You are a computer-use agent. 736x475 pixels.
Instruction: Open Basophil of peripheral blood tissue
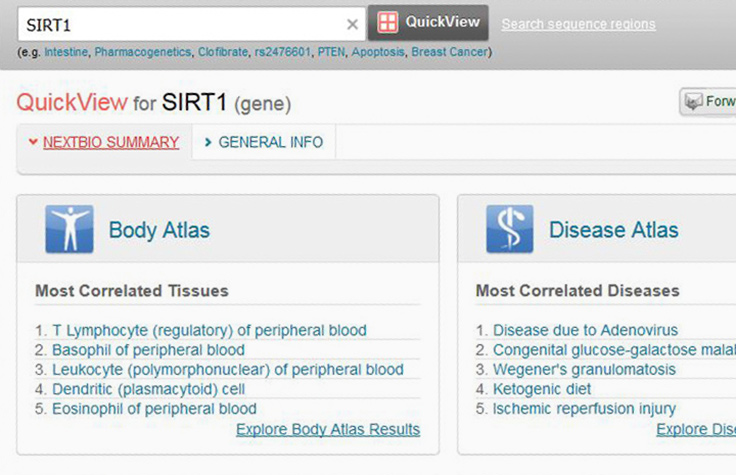(148, 350)
